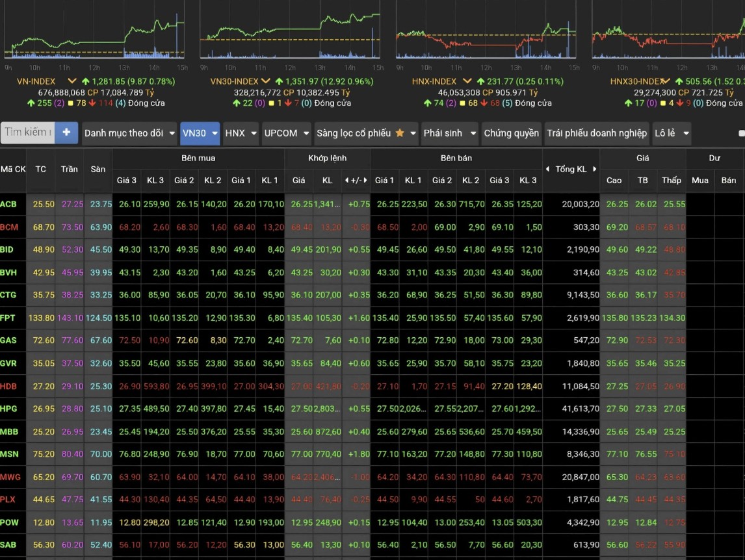745x560 pixels.
Task: Open the VN-INDEX intraday chart
Action: coord(96,32)
